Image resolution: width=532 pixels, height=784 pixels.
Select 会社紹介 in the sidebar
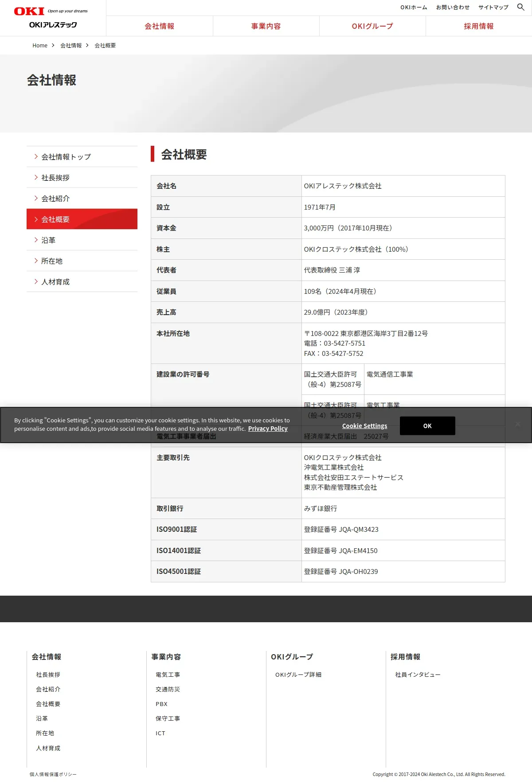82,198
